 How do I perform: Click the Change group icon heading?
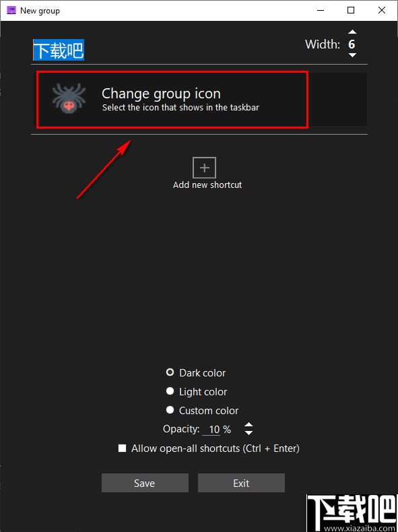161,94
